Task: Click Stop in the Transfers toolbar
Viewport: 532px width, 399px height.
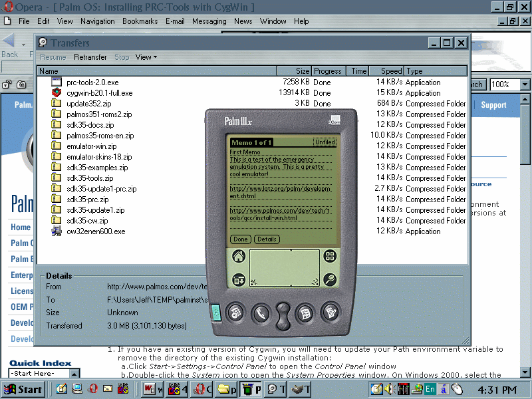Action: [122, 57]
